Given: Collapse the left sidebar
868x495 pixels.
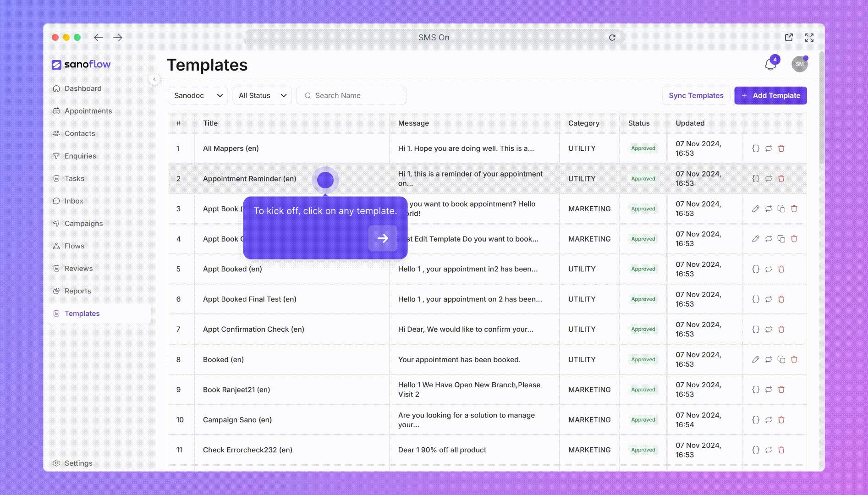Looking at the screenshot, I should [x=154, y=79].
